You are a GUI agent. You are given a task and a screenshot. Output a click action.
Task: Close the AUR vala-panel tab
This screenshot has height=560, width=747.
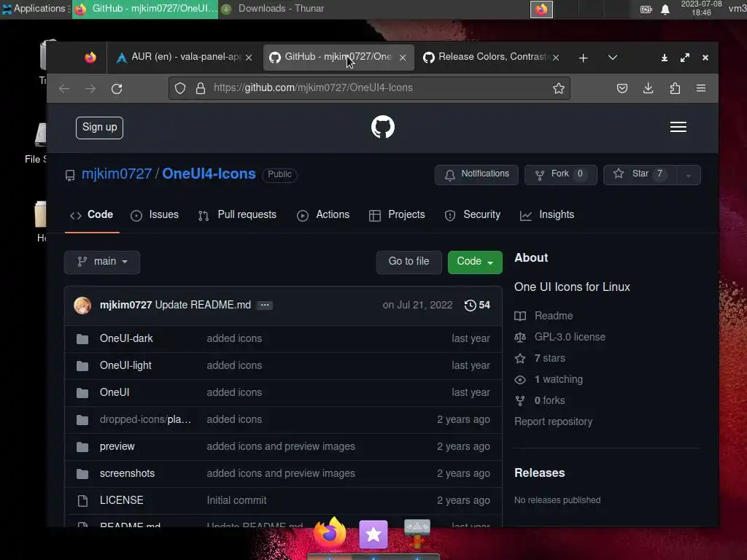[249, 58]
